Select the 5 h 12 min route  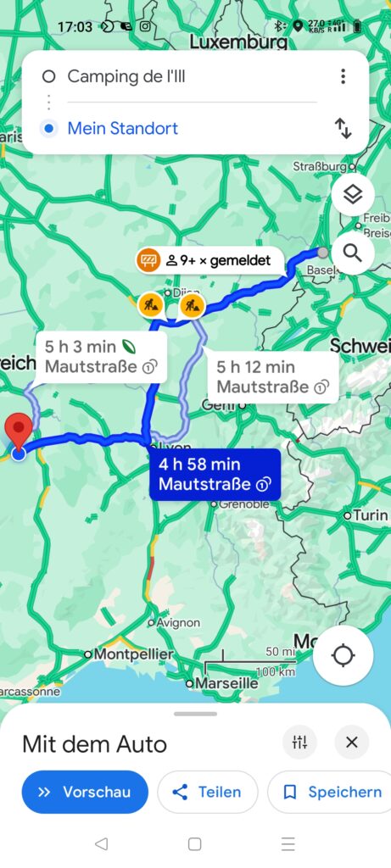click(x=271, y=376)
